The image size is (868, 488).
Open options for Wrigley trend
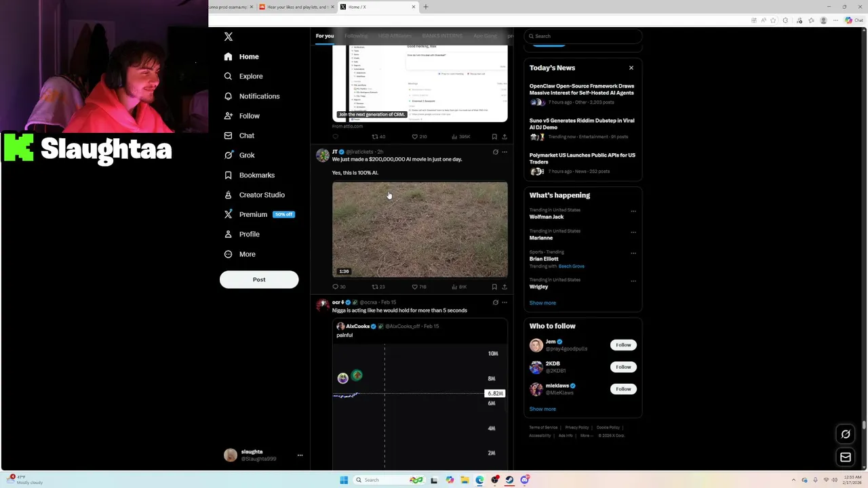pyautogui.click(x=633, y=281)
